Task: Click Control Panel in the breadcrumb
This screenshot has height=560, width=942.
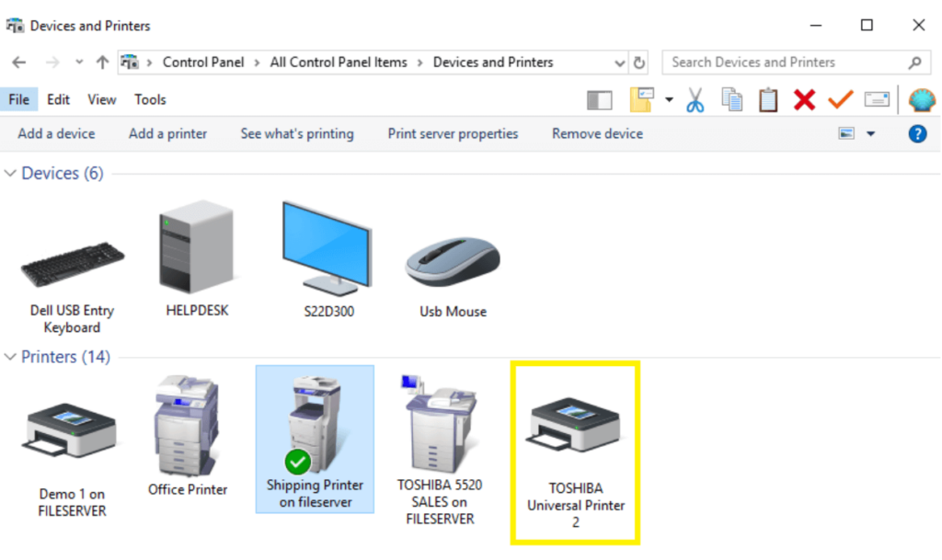Action: 203,63
